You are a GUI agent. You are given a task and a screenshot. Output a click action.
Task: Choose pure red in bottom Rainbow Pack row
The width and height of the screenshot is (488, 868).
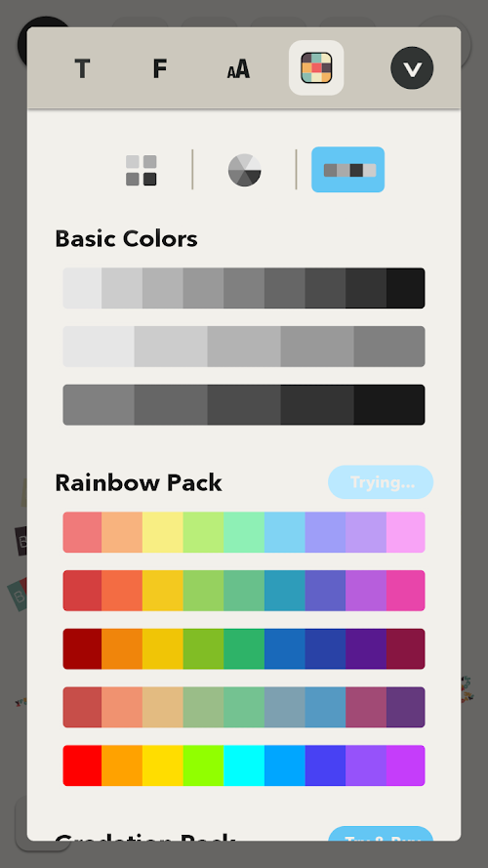coord(82,765)
